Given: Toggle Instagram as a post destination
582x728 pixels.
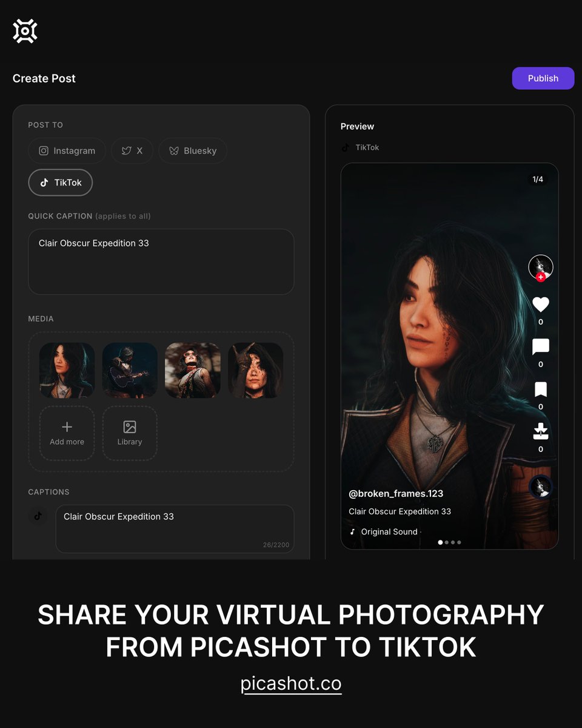Looking at the screenshot, I should 67,151.
